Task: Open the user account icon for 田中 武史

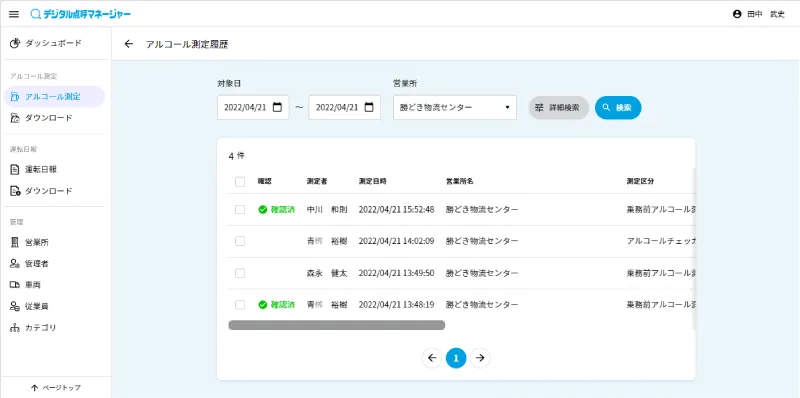Action: (737, 14)
